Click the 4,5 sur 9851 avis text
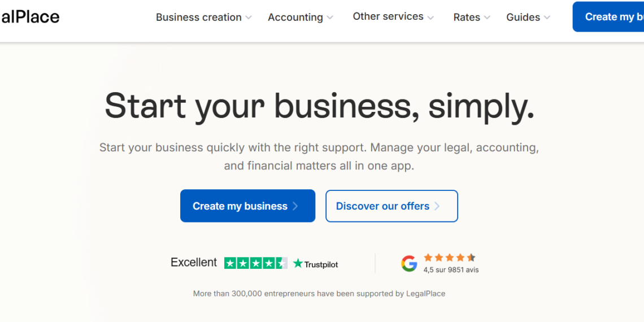This screenshot has height=322, width=644. (451, 270)
